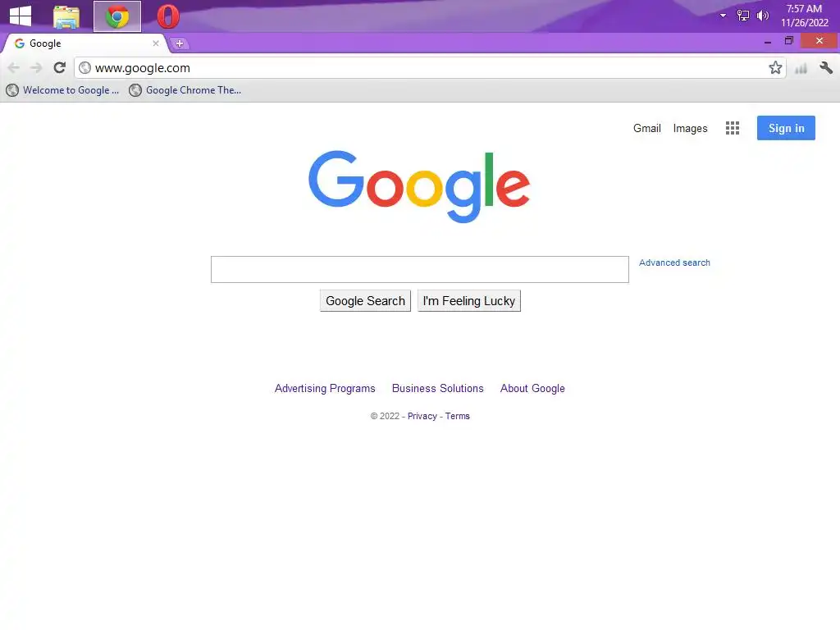Open Advertising Programs link
Viewport: 840px width, 630px height.
coord(325,388)
